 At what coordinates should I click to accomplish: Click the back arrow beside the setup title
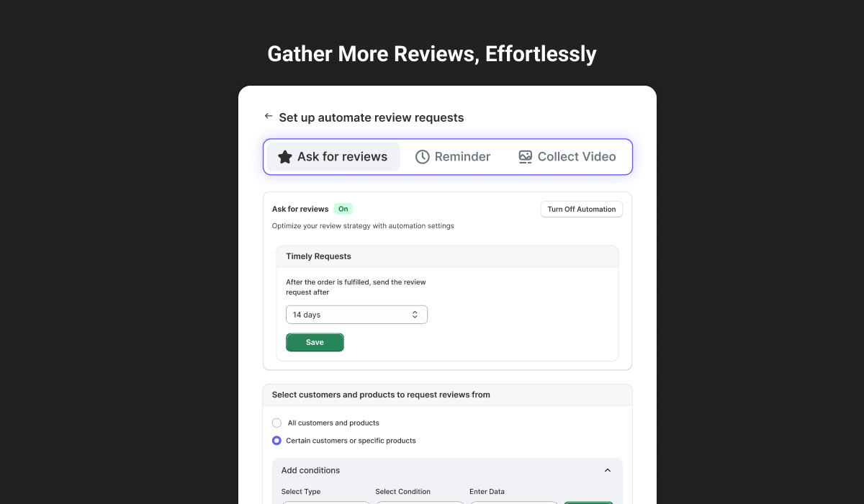coord(269,116)
